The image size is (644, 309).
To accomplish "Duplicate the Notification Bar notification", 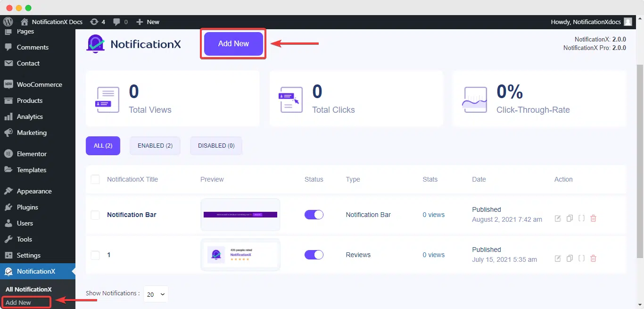I will (570, 218).
